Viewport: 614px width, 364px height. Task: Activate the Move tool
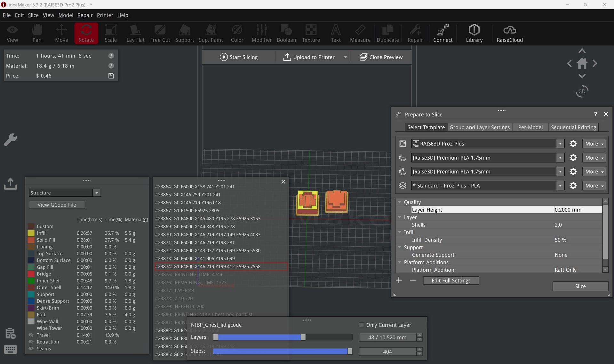coord(61,33)
